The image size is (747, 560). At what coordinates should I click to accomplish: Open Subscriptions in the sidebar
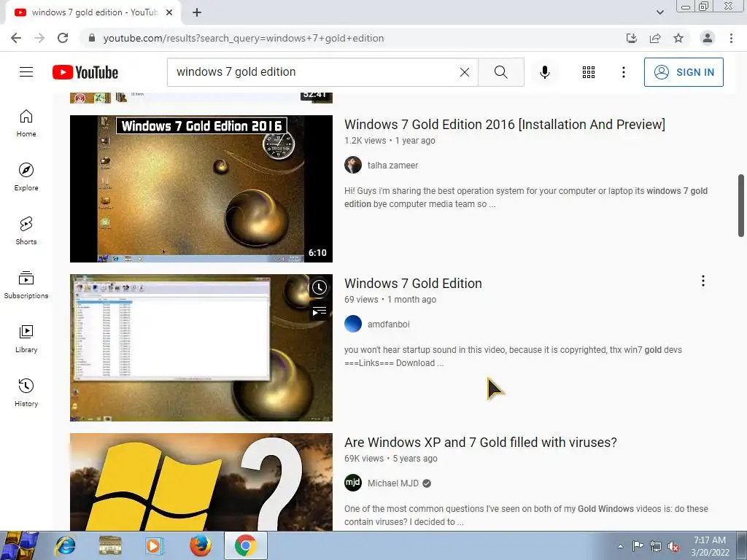coord(26,285)
